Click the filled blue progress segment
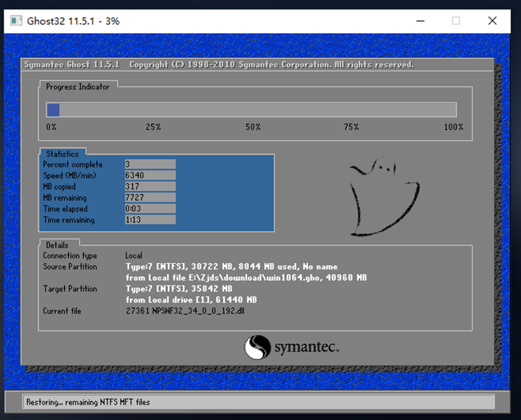Viewport: 521px width, 420px height. [x=53, y=110]
